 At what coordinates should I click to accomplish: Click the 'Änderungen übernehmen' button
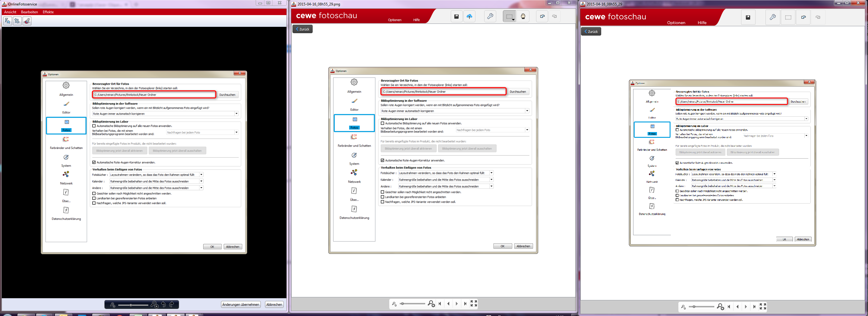[241, 305]
